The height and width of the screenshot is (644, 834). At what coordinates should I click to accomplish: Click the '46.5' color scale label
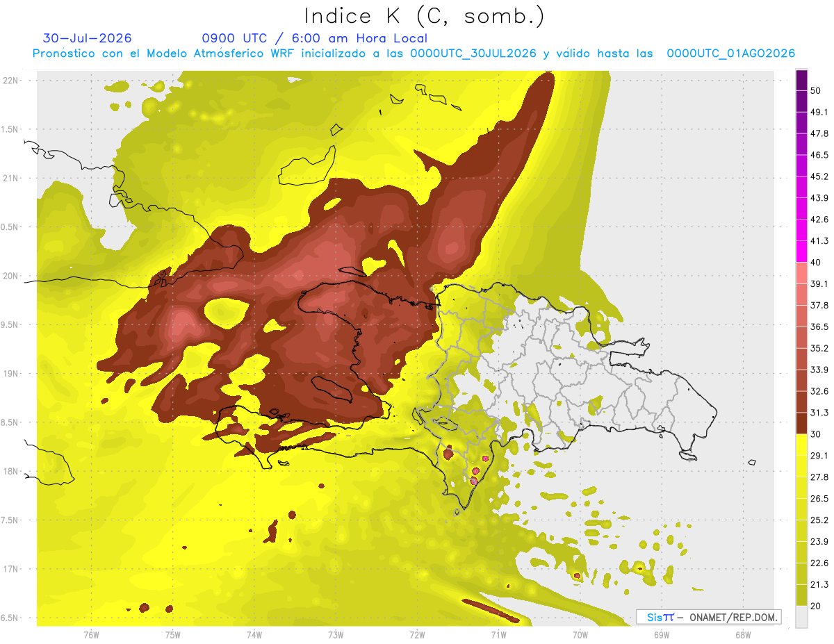(819, 156)
